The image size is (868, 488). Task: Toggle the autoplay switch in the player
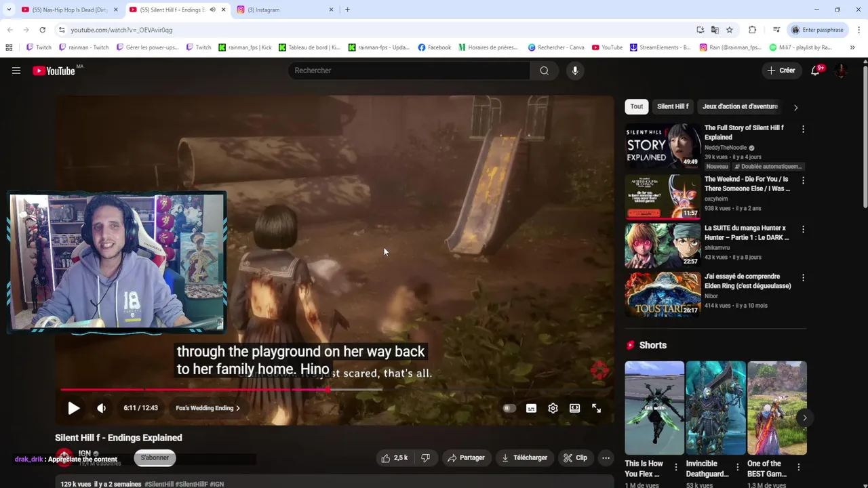pos(509,408)
